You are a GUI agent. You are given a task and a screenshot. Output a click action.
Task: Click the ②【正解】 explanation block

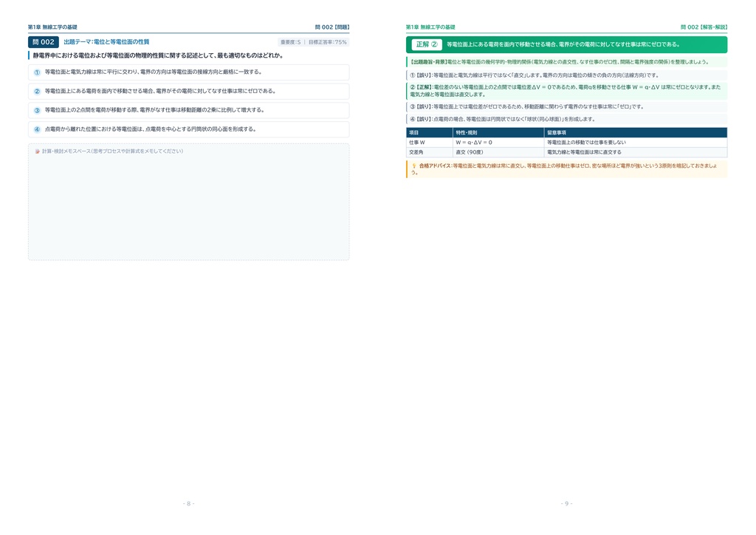point(566,91)
